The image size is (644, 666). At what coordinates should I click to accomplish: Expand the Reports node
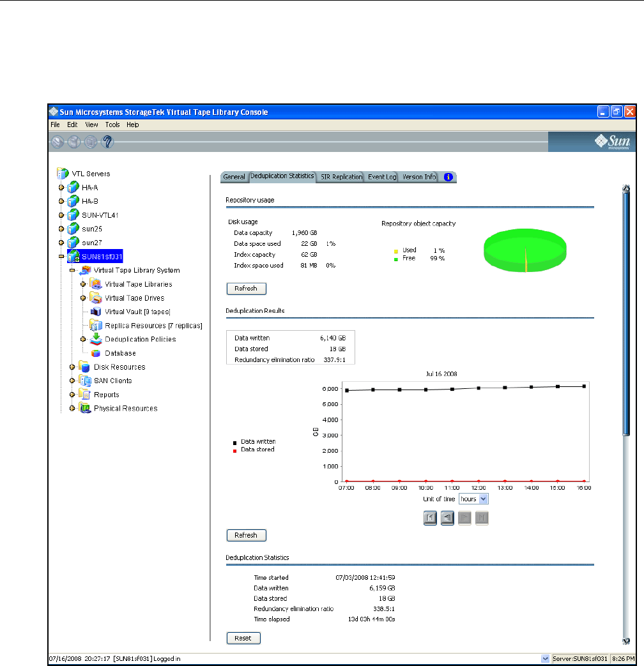pos(72,395)
